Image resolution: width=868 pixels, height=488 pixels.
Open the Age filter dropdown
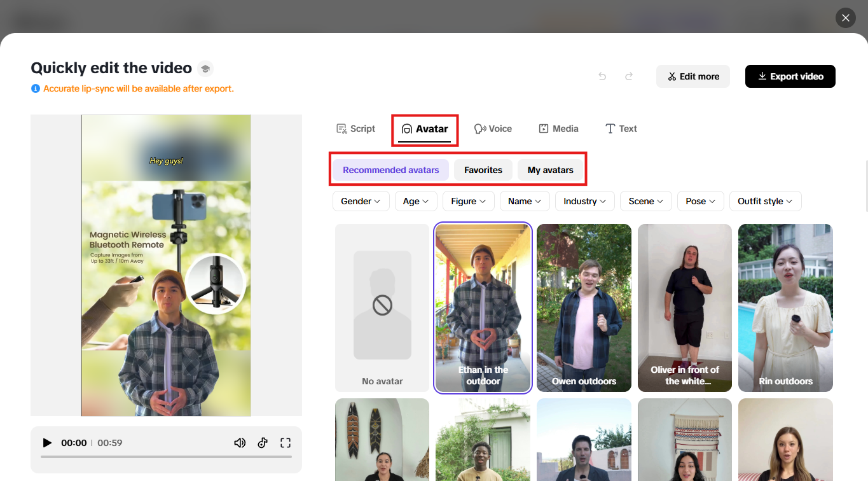[x=416, y=201]
